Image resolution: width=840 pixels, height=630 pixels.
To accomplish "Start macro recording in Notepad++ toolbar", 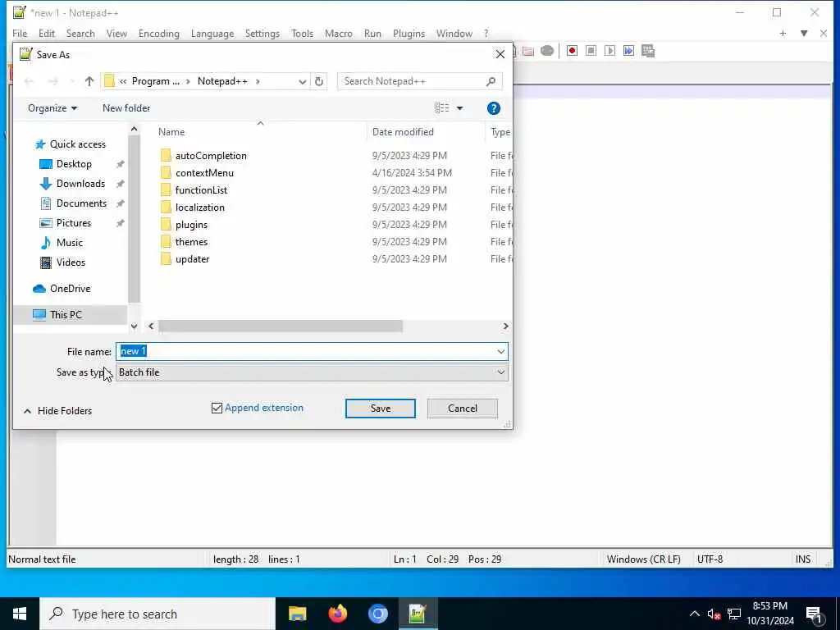I will pyautogui.click(x=572, y=51).
